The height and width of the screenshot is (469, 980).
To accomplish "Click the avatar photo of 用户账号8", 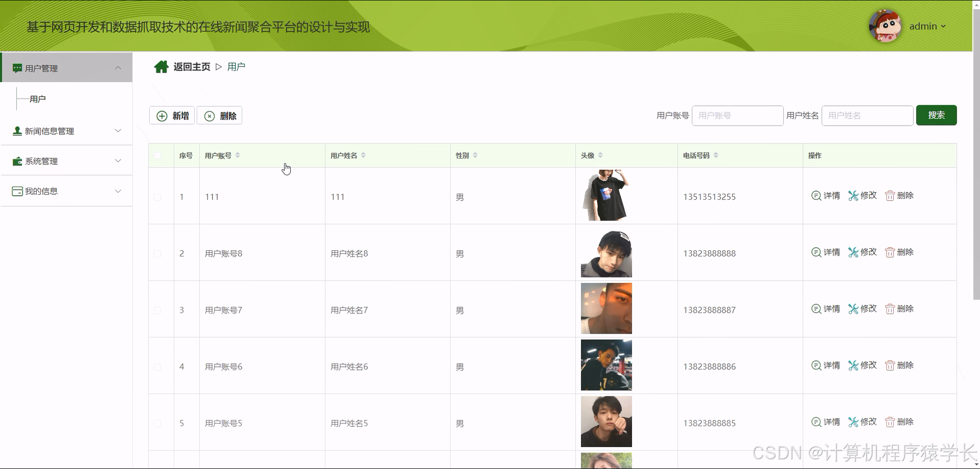I will [x=606, y=252].
